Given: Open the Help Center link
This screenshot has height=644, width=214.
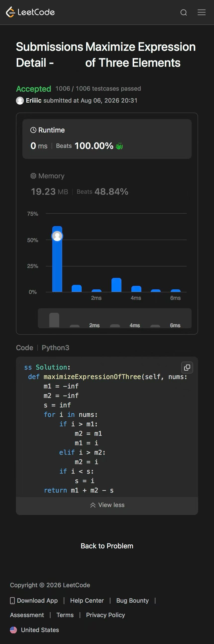Looking at the screenshot, I should pyautogui.click(x=87, y=600).
